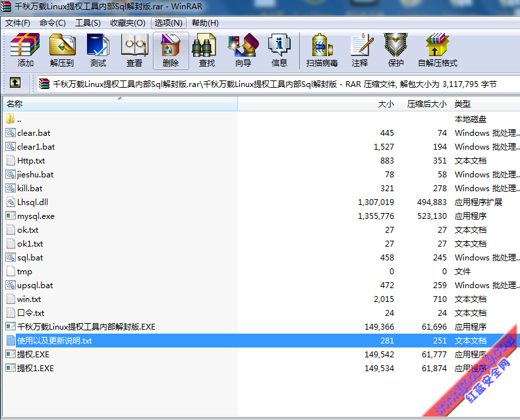520x420 pixels.
Task: Select the 提权.EXE file icon
Action: (11, 354)
